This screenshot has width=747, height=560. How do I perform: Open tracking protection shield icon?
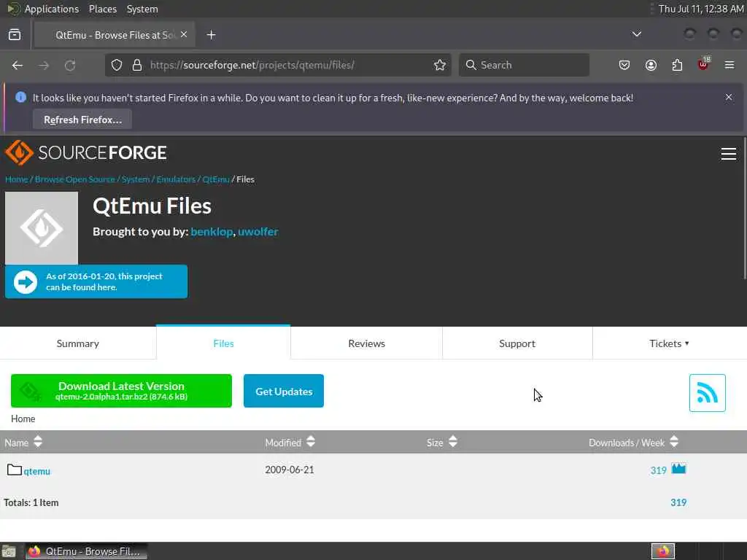117,65
